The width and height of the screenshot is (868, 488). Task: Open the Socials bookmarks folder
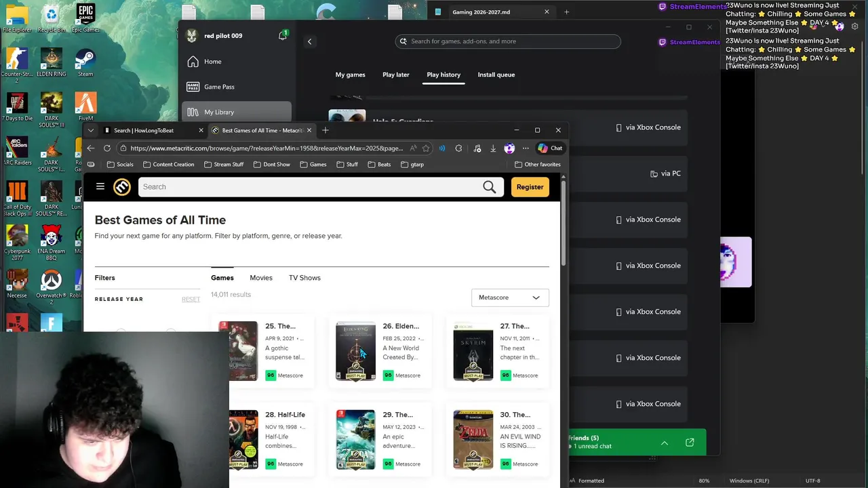[120, 164]
